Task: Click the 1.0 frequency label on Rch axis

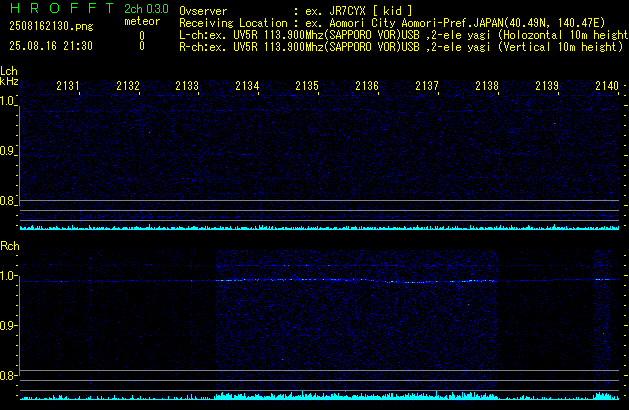Action: (x=7, y=276)
